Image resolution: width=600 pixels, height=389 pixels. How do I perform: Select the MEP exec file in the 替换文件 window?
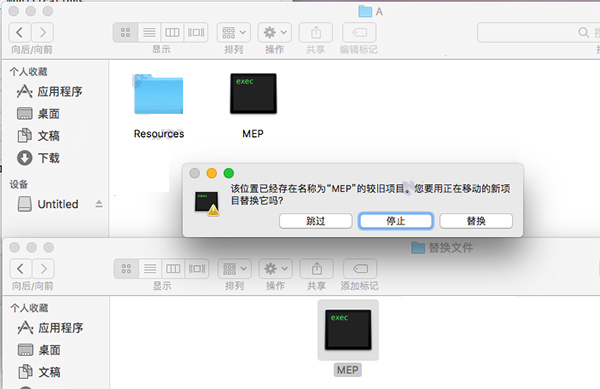(x=348, y=330)
